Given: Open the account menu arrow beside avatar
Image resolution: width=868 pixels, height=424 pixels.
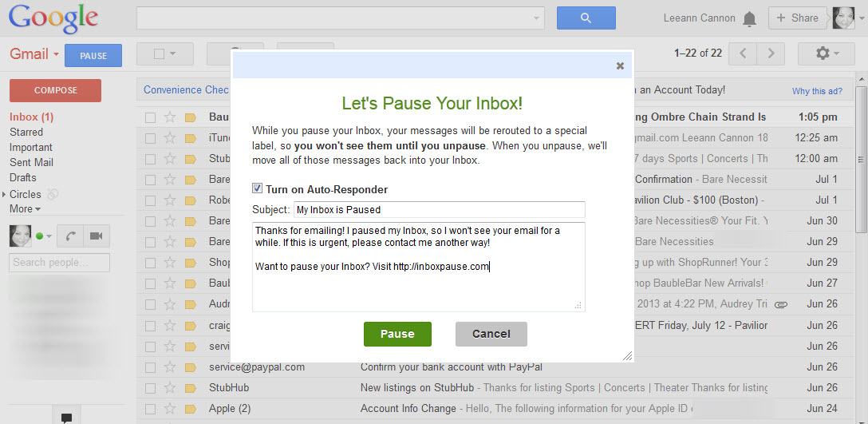Looking at the screenshot, I should 862,18.
